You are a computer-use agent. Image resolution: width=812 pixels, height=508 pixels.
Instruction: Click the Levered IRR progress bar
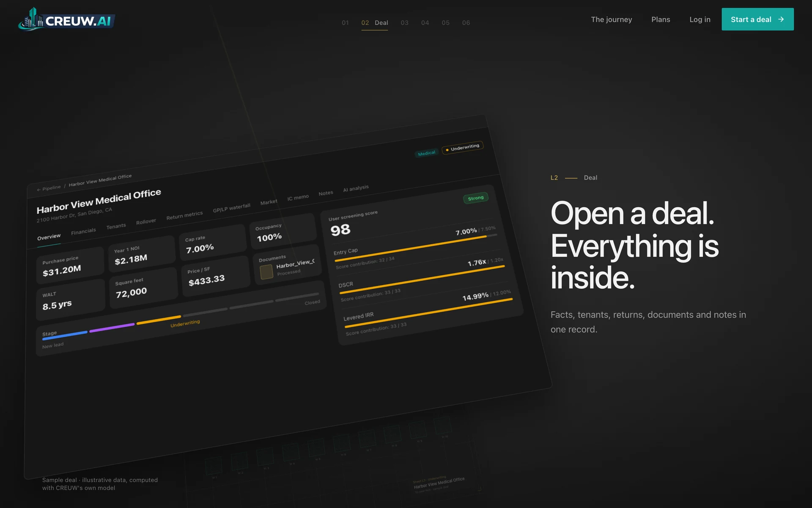pyautogui.click(x=428, y=313)
